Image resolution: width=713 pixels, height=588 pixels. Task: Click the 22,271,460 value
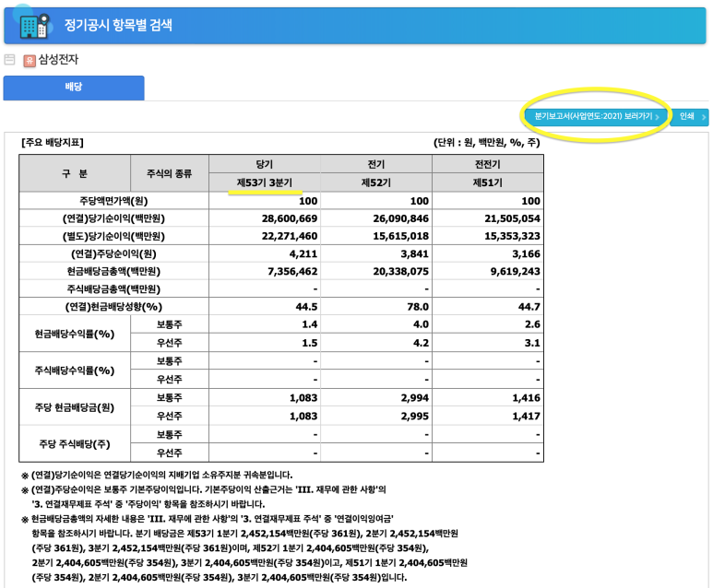point(290,236)
